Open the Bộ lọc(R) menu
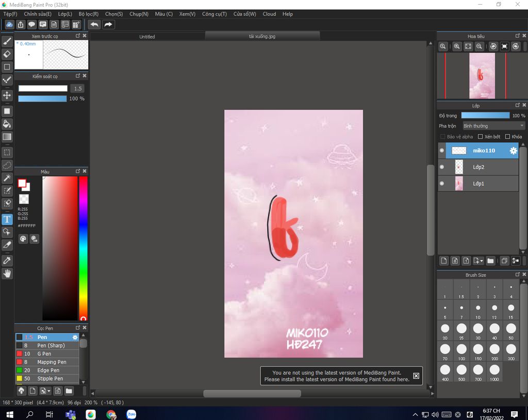The height and width of the screenshot is (420, 528). [89, 14]
